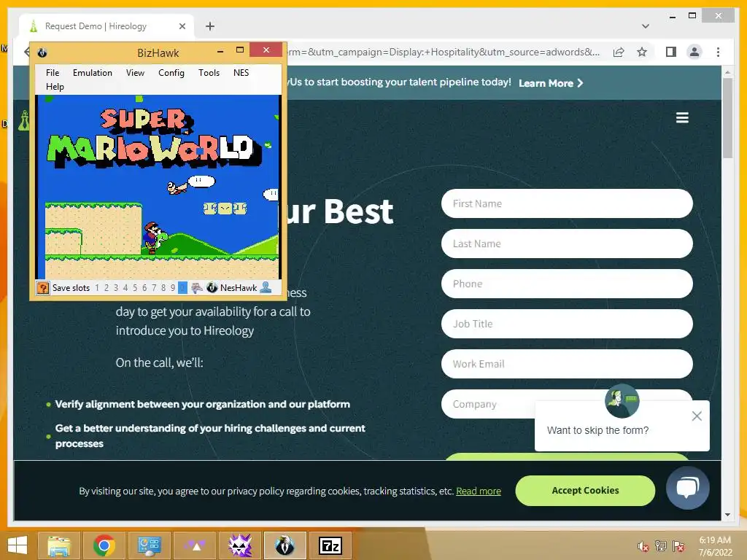
Task: Click the NesHawk core icon
Action: pyautogui.click(x=212, y=287)
